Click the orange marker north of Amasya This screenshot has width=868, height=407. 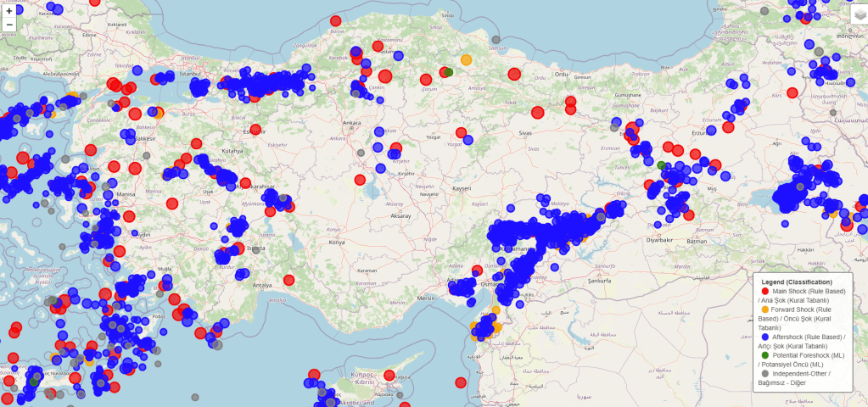(x=466, y=60)
